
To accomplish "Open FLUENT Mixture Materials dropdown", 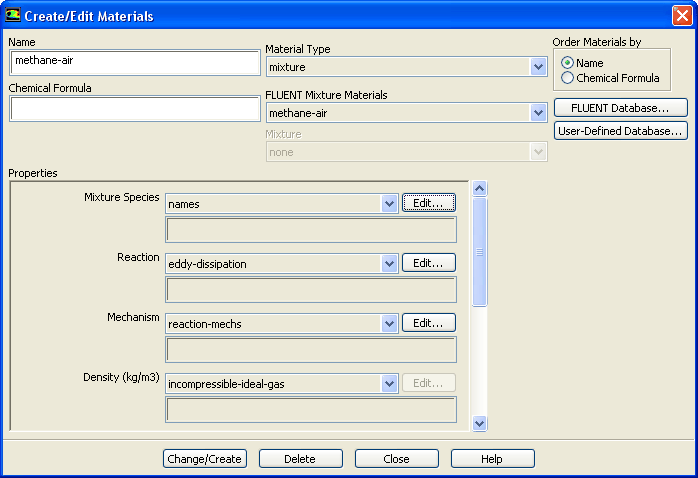I will pos(538,113).
